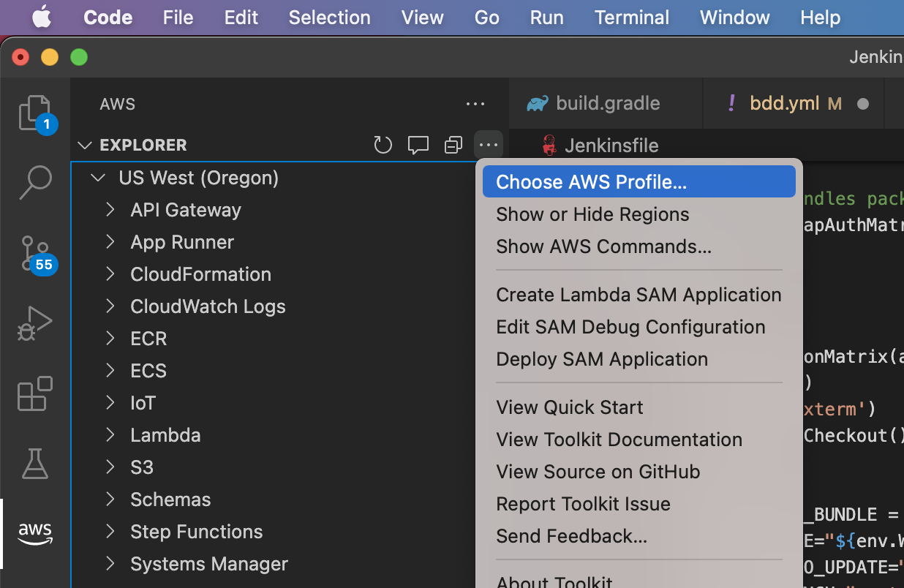Click the Apple menu logo
This screenshot has width=904, height=588.
point(42,18)
